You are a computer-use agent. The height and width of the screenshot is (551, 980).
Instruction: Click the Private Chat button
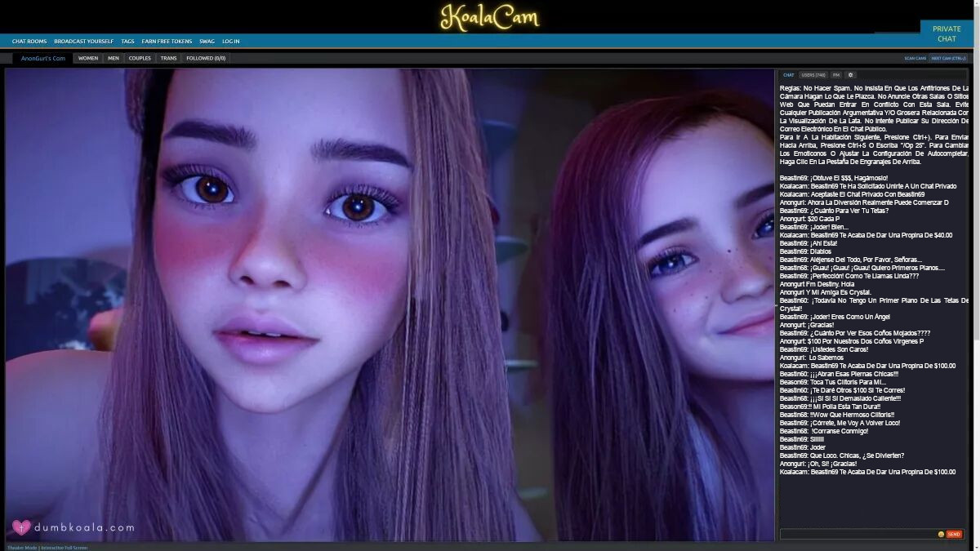(x=947, y=33)
